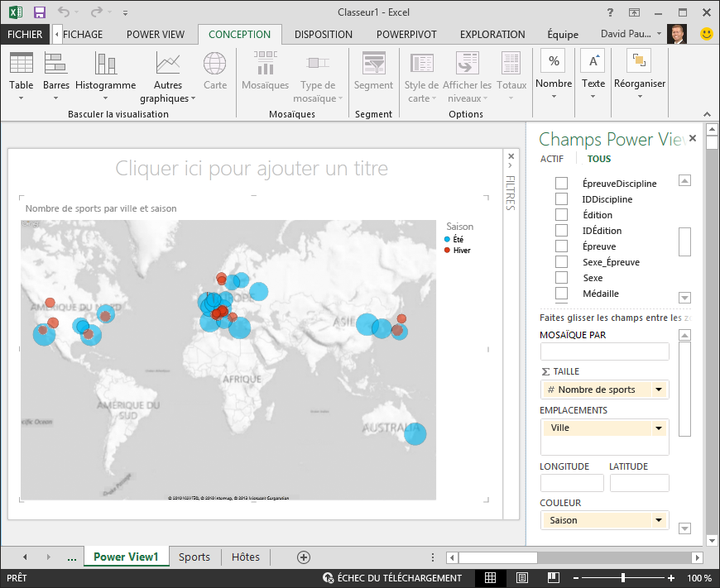Show more sheets via ellipsis button
Viewport: 720px width, 588px height.
(72, 557)
